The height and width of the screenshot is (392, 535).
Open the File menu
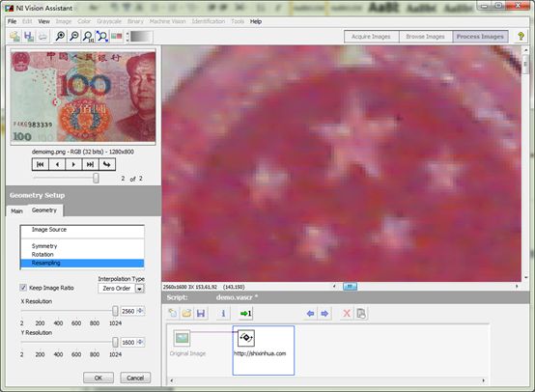(x=12, y=21)
